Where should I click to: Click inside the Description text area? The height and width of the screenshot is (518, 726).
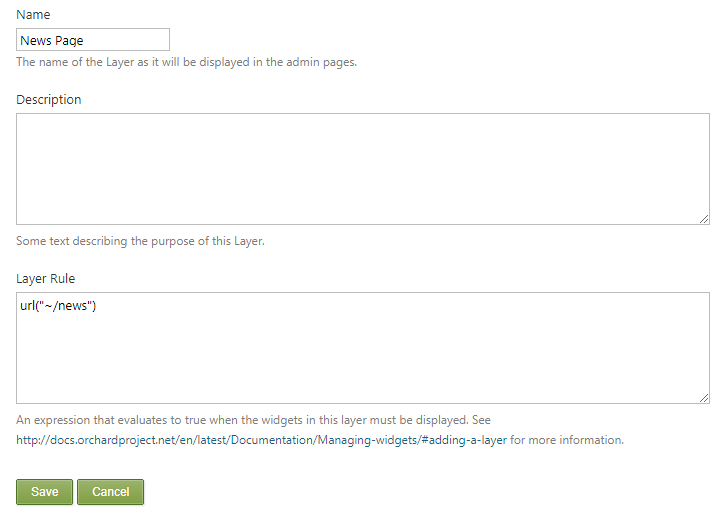click(x=363, y=169)
